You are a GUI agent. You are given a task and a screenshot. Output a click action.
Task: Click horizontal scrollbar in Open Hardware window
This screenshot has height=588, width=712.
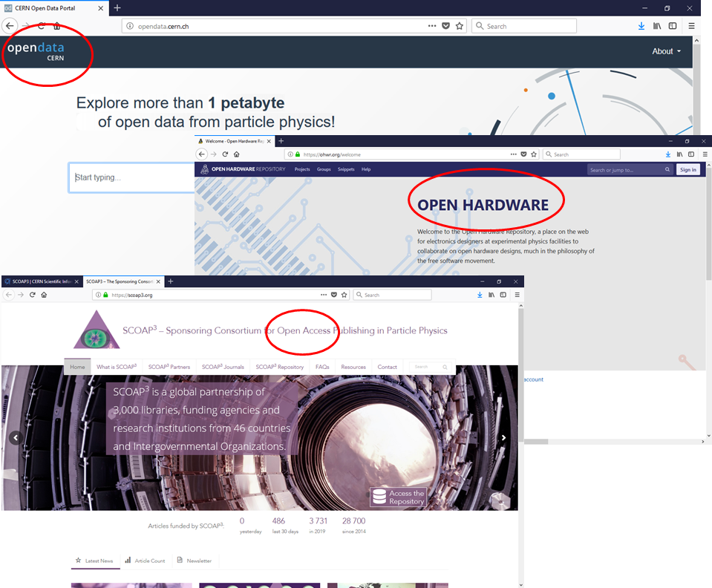(x=536, y=441)
